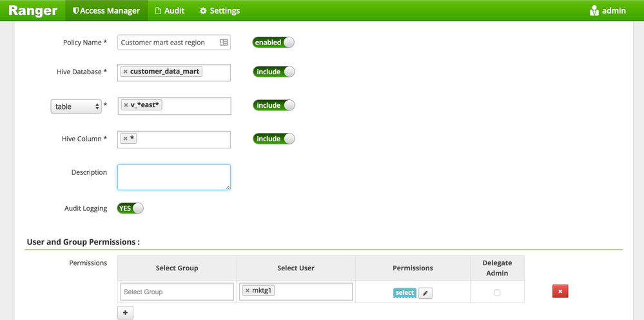Click the Policy Name input field
The image size is (644, 320).
pos(174,43)
